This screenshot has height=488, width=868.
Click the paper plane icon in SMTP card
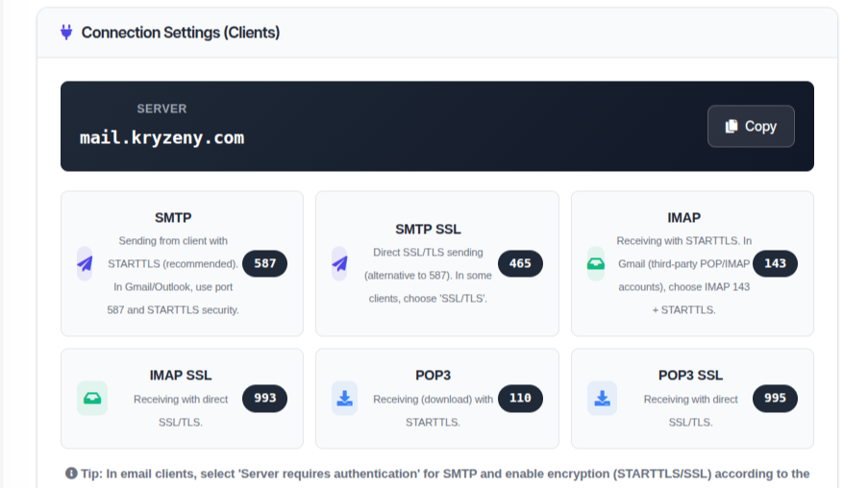click(85, 263)
